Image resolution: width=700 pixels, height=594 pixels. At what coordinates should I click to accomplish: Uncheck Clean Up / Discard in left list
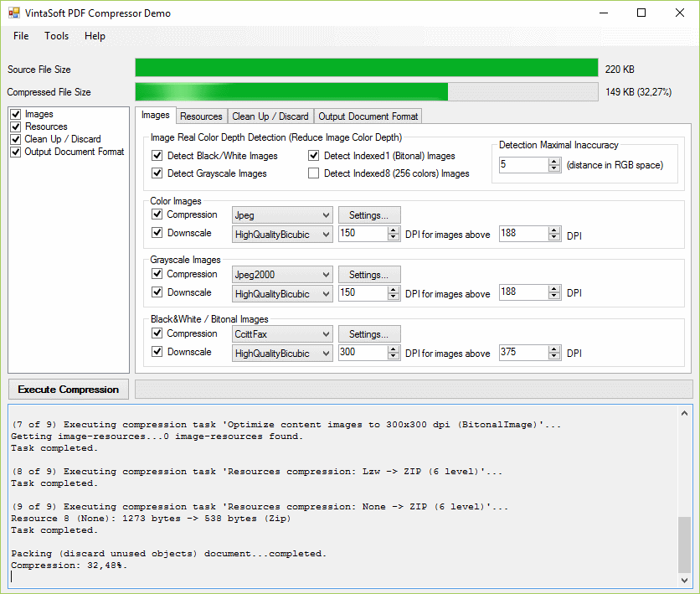pyautogui.click(x=16, y=139)
